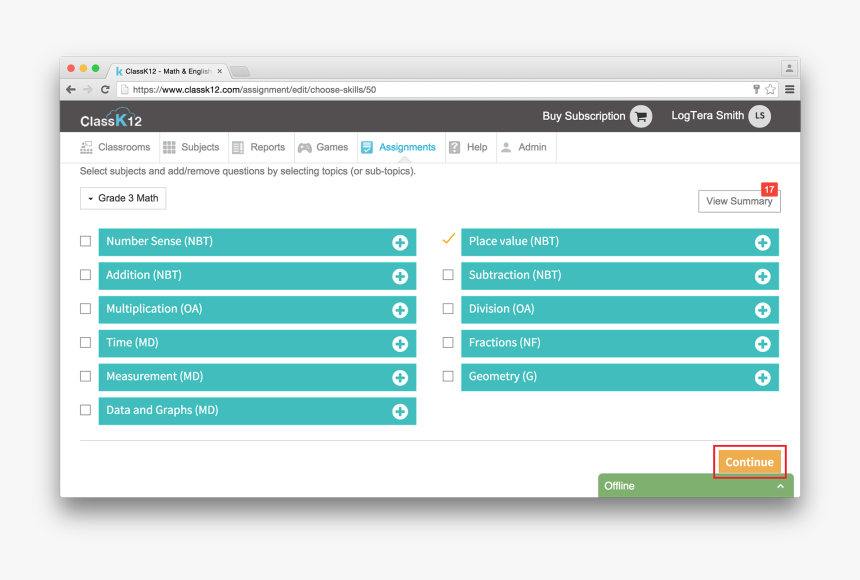
Task: Expand the Offline chat panel chevron
Action: coord(780,486)
